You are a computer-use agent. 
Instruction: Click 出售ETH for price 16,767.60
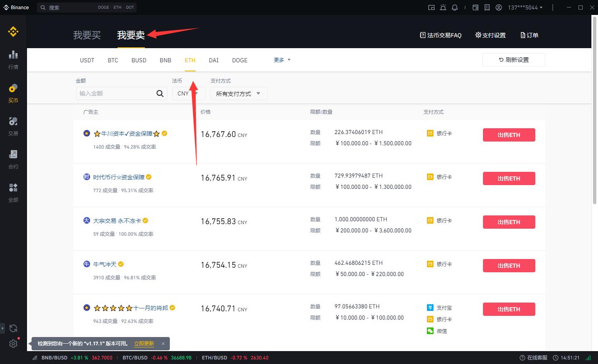coord(509,135)
